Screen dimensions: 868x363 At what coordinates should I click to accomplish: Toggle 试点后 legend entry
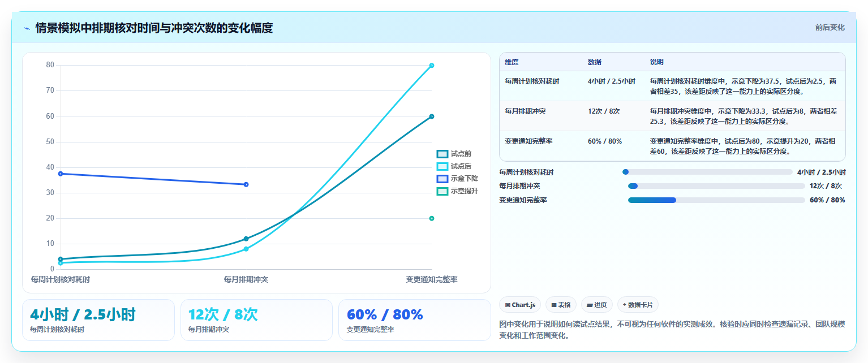tap(454, 166)
